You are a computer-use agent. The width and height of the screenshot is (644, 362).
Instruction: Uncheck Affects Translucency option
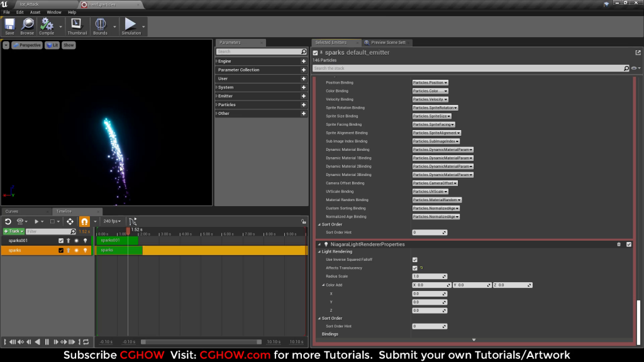coord(415,268)
